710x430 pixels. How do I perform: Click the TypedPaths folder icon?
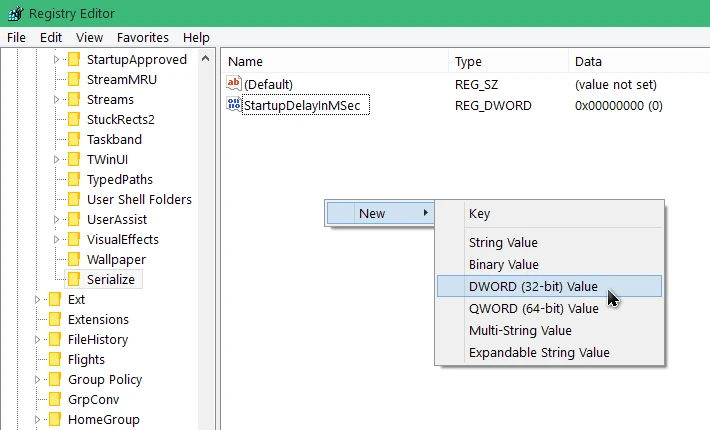tap(74, 179)
